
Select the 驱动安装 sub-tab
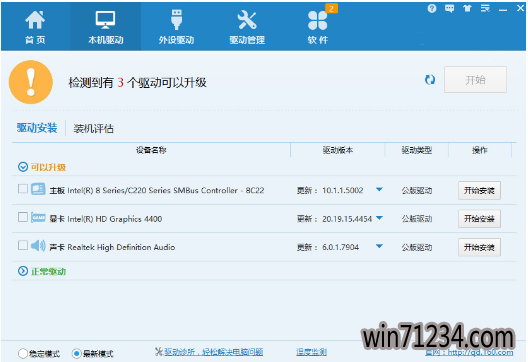37,128
